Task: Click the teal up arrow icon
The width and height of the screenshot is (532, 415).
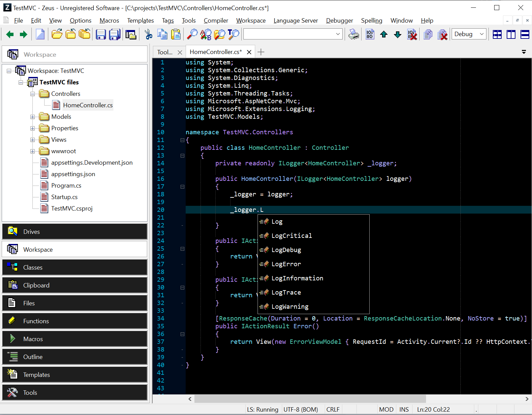Action: click(384, 34)
